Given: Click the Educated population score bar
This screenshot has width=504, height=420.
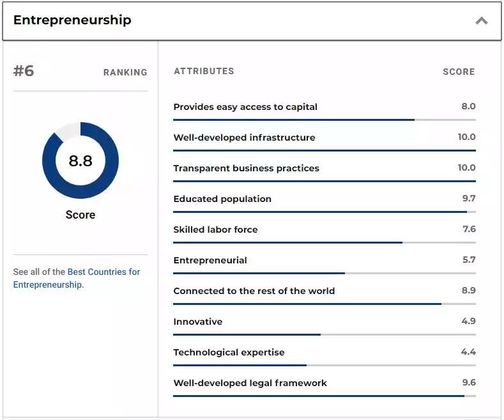Looking at the screenshot, I should (324, 212).
